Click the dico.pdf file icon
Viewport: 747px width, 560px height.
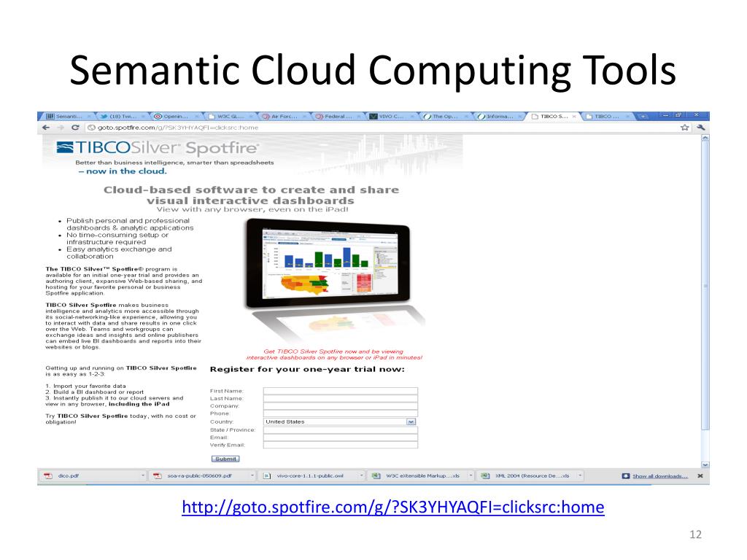(x=48, y=475)
